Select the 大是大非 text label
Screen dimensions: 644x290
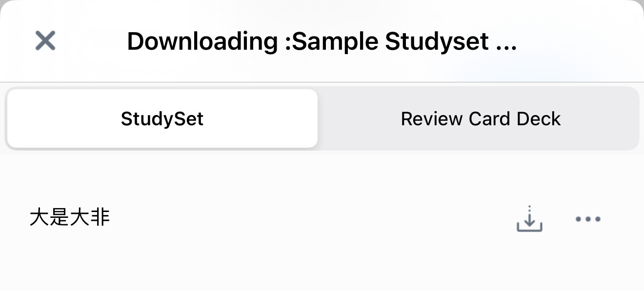pos(70,217)
